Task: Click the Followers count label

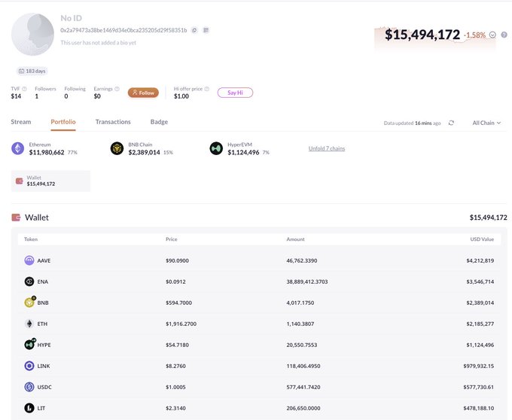Action: tap(45, 89)
